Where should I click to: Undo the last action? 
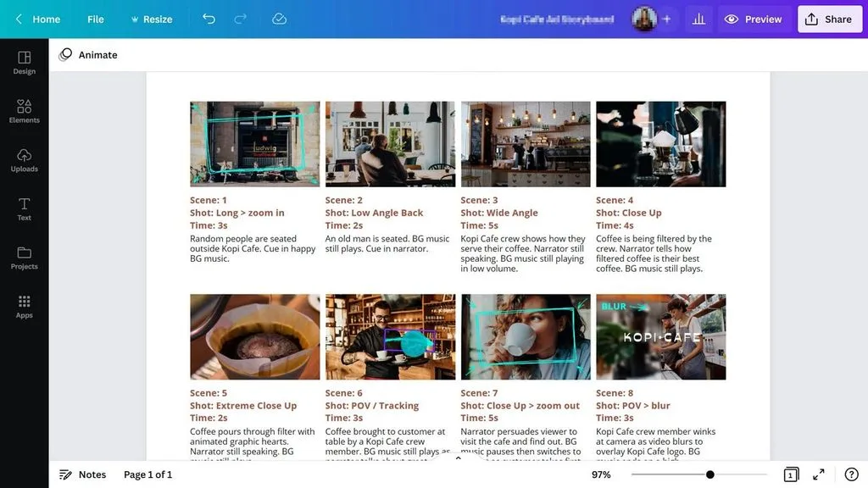point(209,19)
